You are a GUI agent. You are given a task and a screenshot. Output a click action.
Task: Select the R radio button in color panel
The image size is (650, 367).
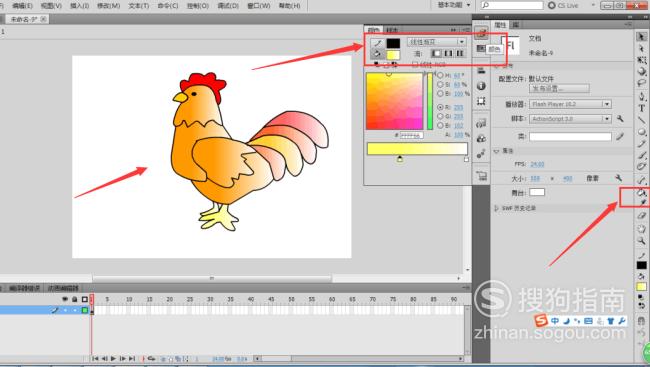pyautogui.click(x=440, y=107)
